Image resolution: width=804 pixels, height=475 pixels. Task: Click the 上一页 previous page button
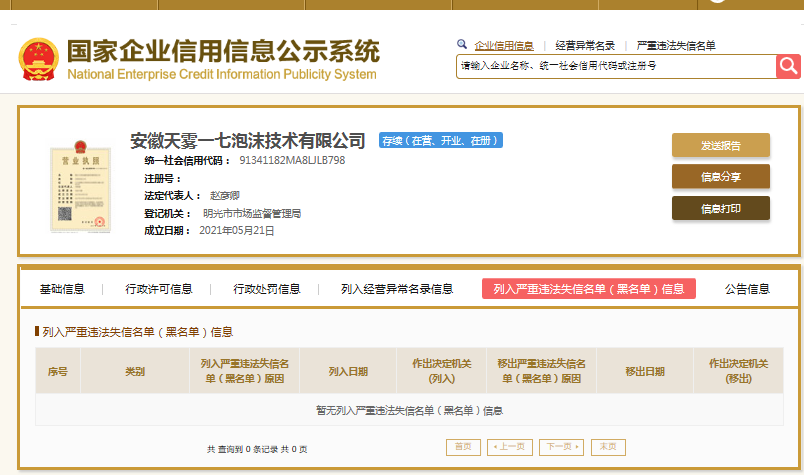pyautogui.click(x=510, y=447)
